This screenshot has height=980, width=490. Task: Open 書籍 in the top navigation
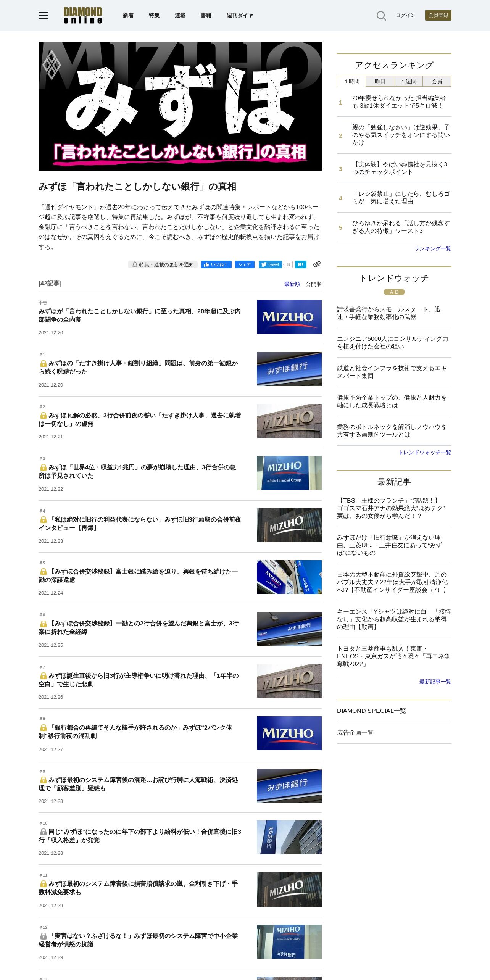[206, 15]
